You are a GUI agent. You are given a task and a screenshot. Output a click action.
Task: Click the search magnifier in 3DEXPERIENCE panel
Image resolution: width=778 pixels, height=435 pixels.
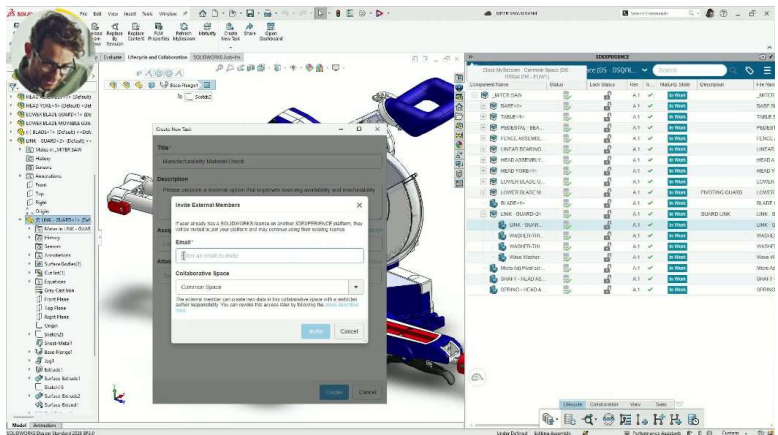tap(733, 70)
